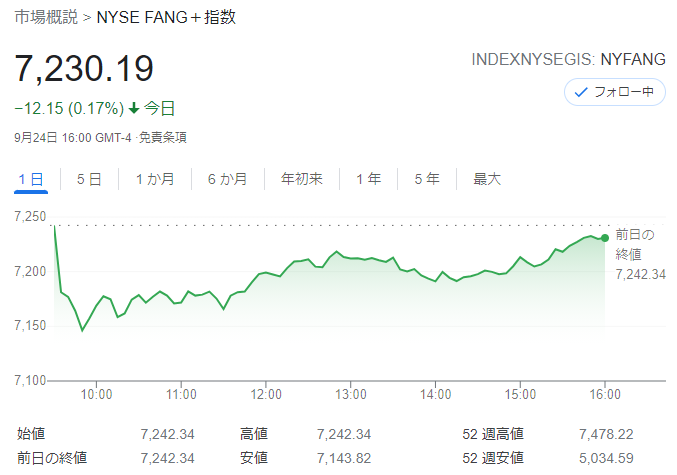Viewport: 677px width, 475px height.
Task: Click the 始値 opening price label
Action: (31, 434)
